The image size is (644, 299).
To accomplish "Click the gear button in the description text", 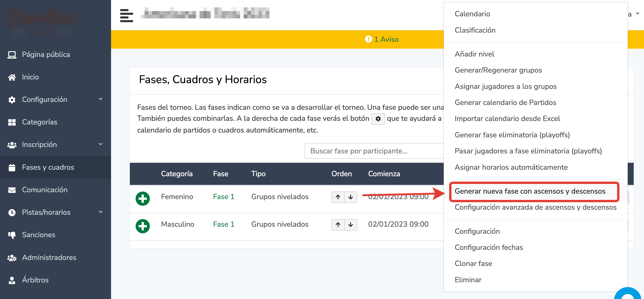I will [x=378, y=118].
